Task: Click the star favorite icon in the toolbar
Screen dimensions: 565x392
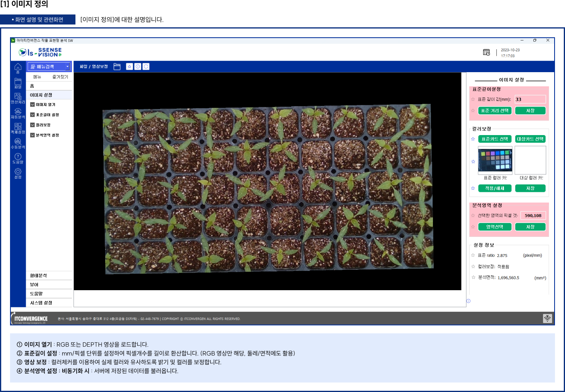Action: pos(129,67)
